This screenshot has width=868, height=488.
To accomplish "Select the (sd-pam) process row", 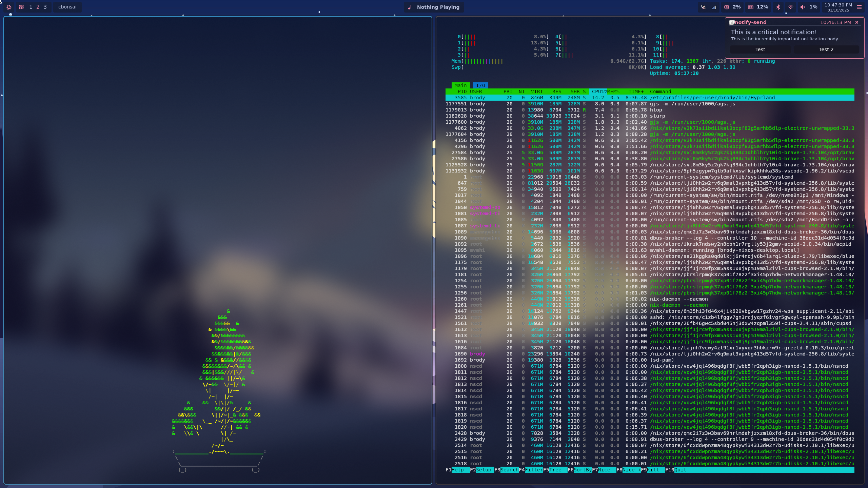I will [x=650, y=360].
